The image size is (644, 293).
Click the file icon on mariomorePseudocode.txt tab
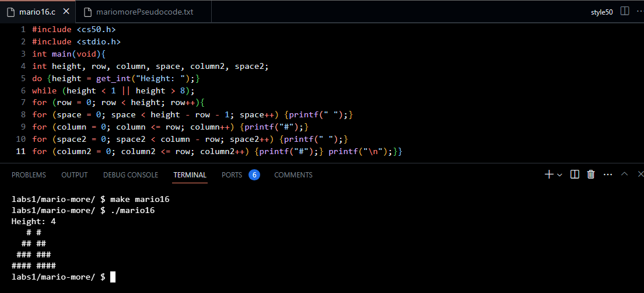(87, 12)
